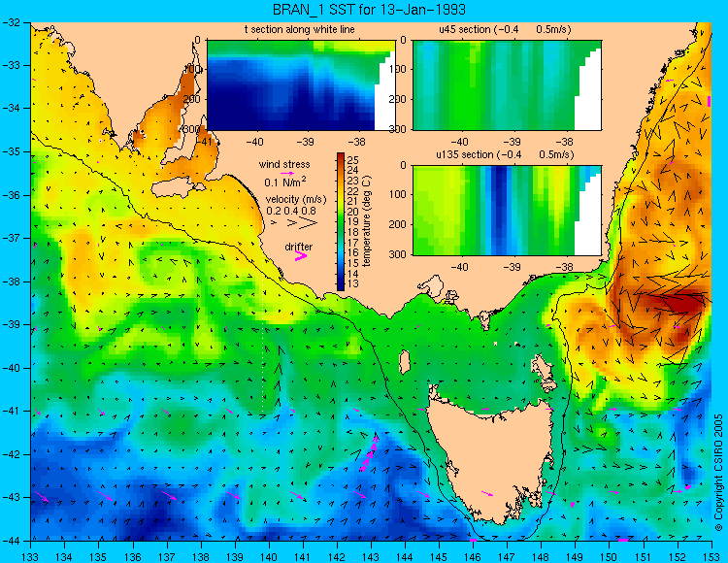Click the largest velocity arrowhead in legend
Screen dimensions: 728x563
coord(309,223)
